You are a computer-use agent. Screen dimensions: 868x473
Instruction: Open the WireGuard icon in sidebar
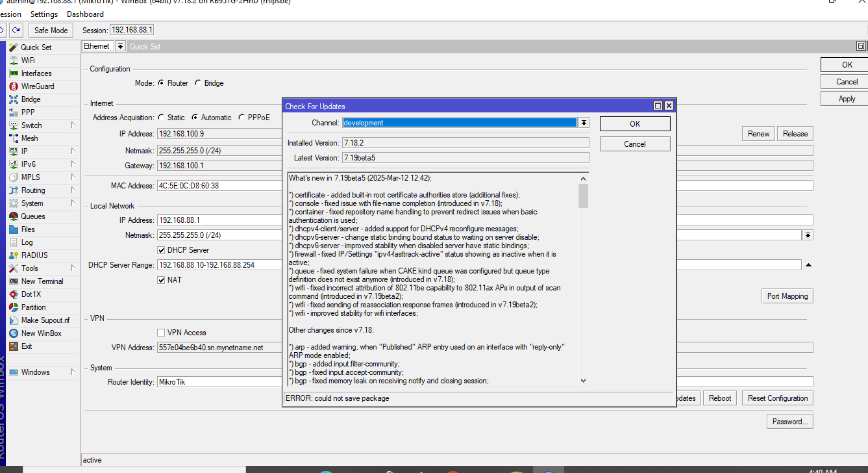tap(14, 86)
